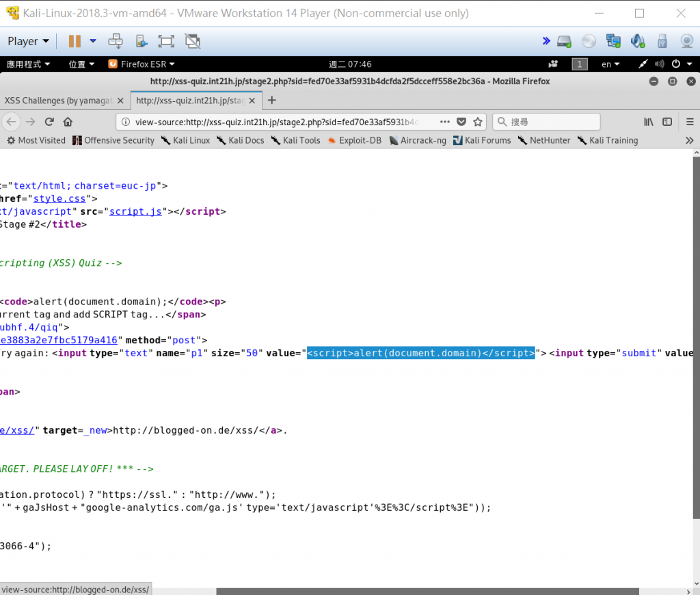Image resolution: width=700 pixels, height=595 pixels.
Task: Click the VMware USB device icon
Action: pyautogui.click(x=662, y=41)
